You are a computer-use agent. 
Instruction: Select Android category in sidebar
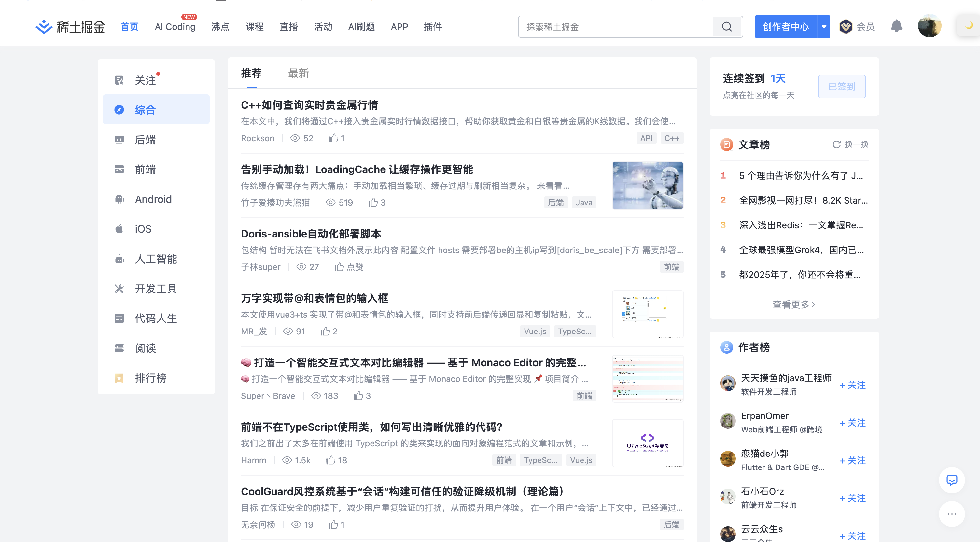(x=156, y=199)
